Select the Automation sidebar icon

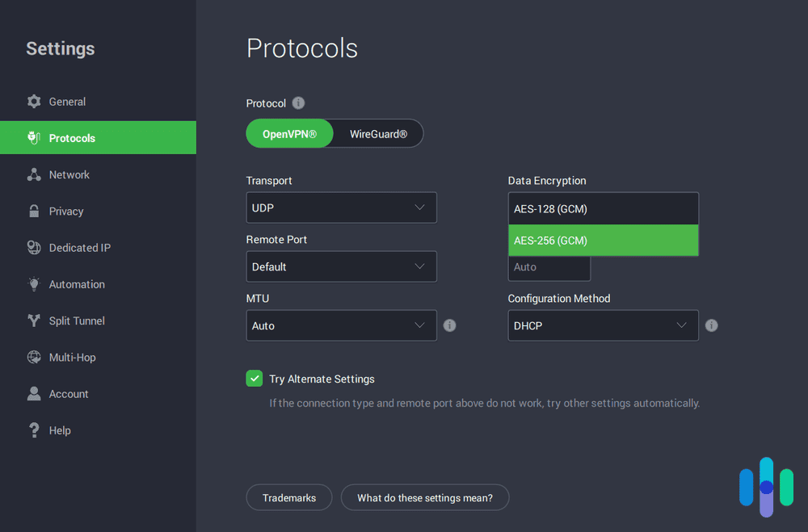(x=33, y=284)
